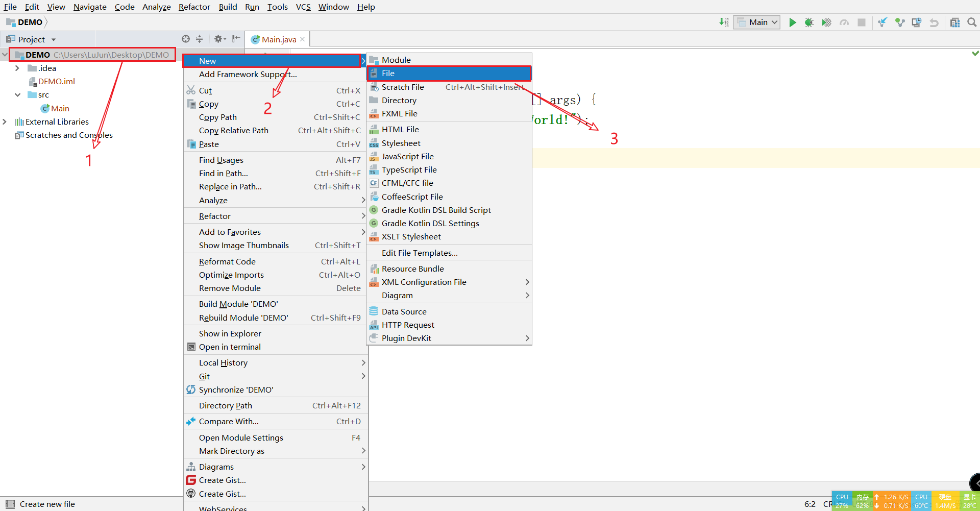The height and width of the screenshot is (511, 980).
Task: Choose TypeScript File option
Action: (450, 169)
